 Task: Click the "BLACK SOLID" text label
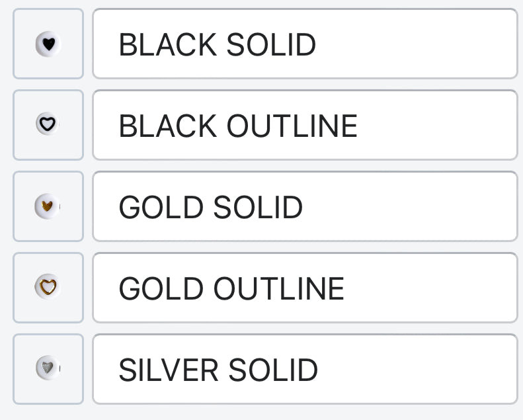coord(217,45)
